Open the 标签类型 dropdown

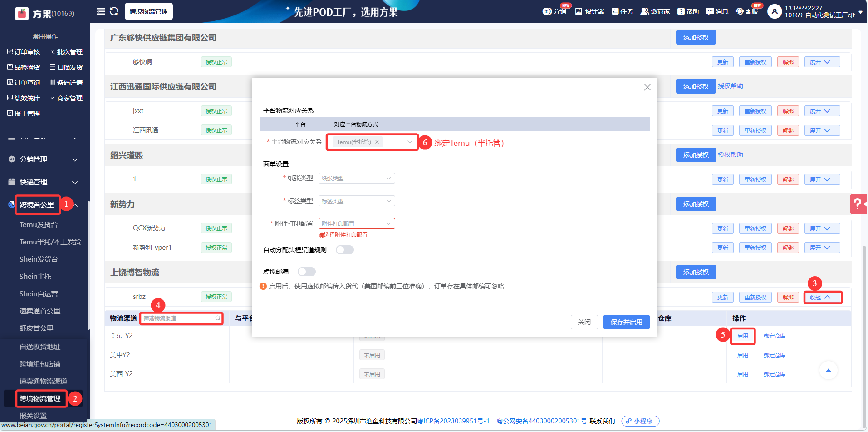tap(357, 201)
